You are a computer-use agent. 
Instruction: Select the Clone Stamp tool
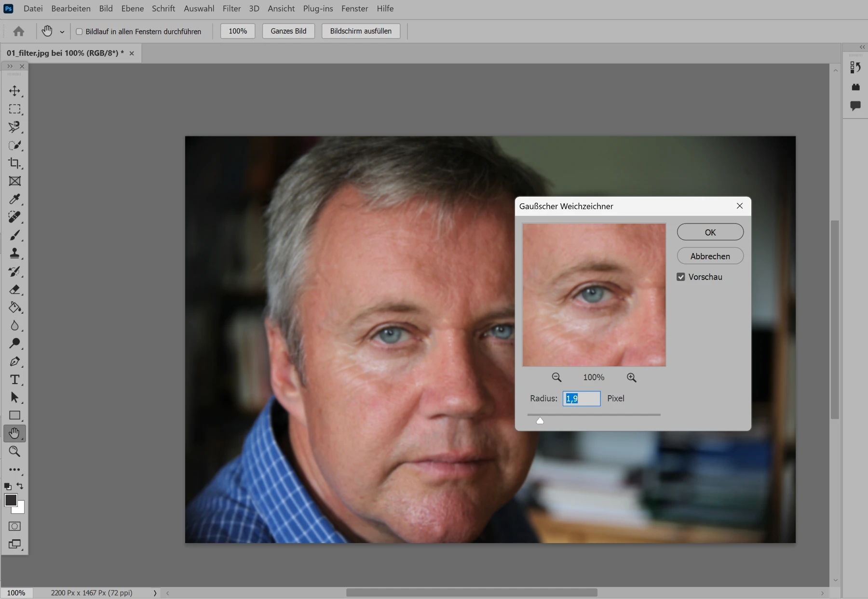[14, 253]
